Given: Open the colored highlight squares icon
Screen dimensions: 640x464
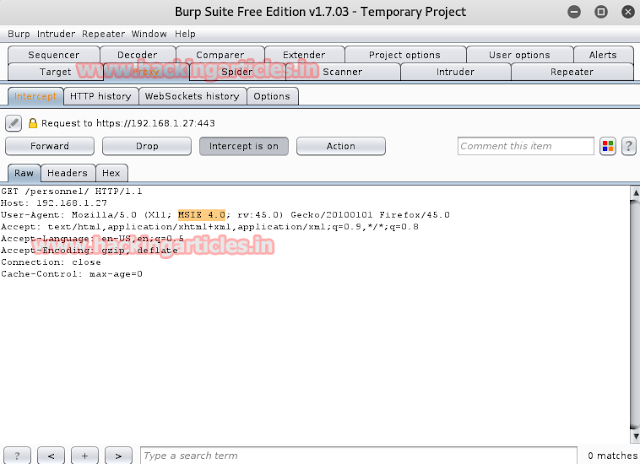Looking at the screenshot, I should coord(608,146).
